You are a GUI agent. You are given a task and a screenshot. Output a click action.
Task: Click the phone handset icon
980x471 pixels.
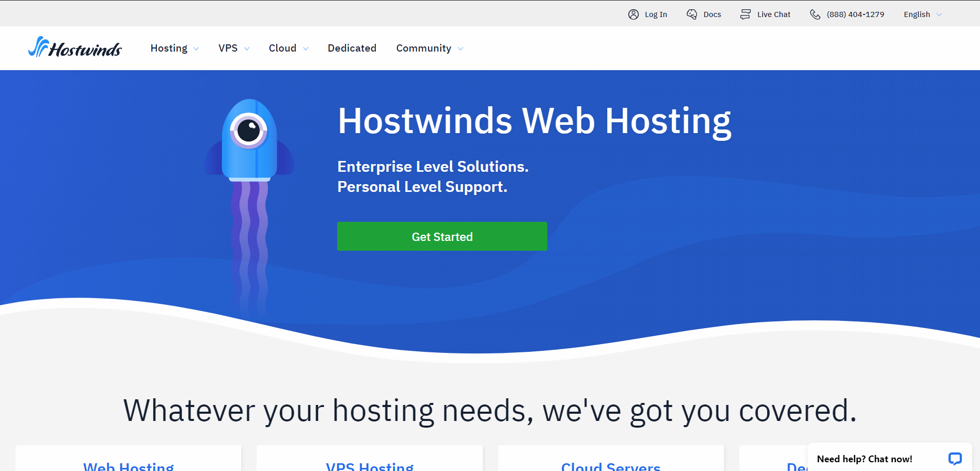pos(815,14)
